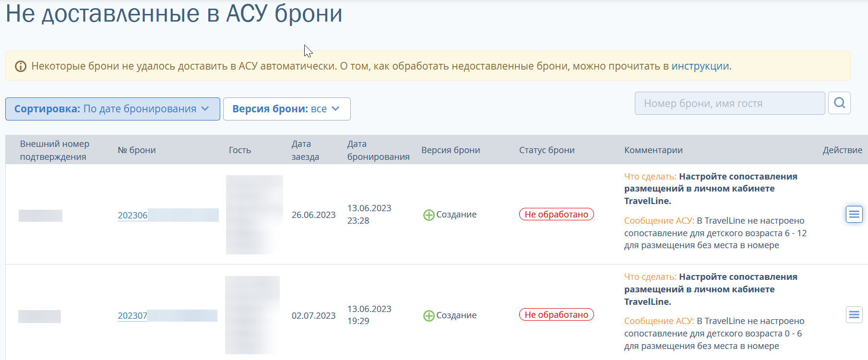This screenshot has height=360, width=868.
Task: Click the № брони column header
Action: (x=137, y=150)
